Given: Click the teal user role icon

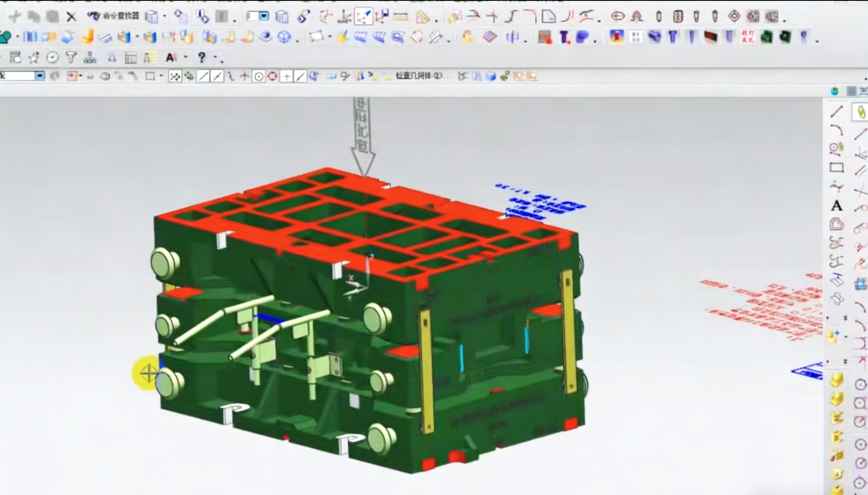Looking at the screenshot, I should [x=5, y=37].
